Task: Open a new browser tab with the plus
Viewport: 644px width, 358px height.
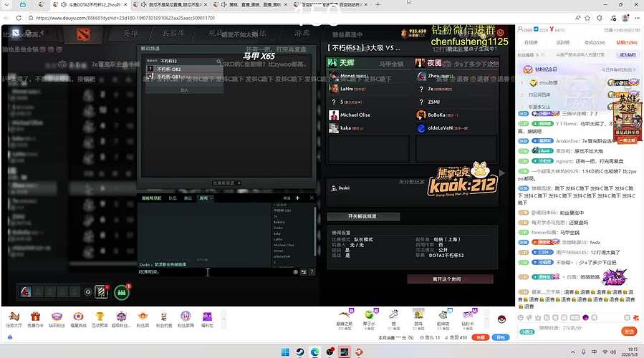Action: tap(378, 4)
